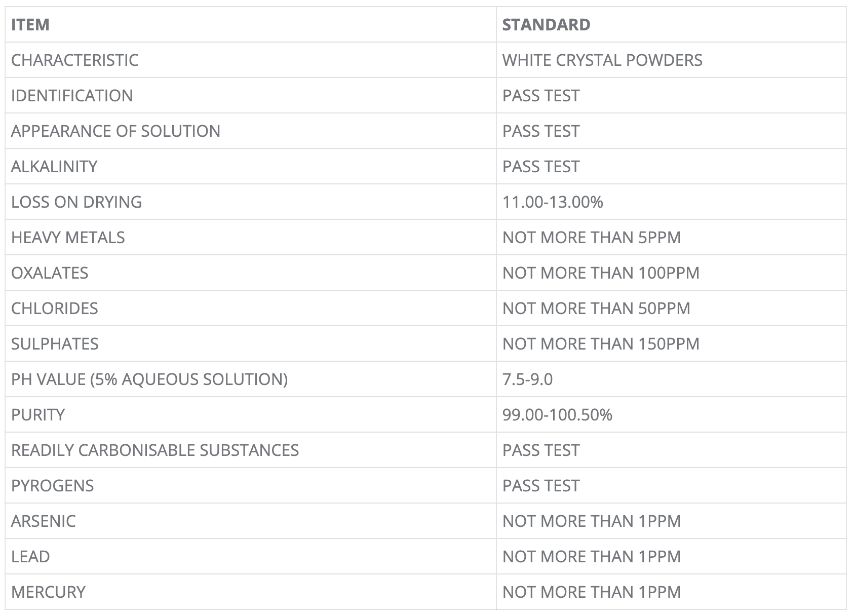Click the NOT MORE THAN 100PPM value
Viewport: 854px width, 616px height.
[601, 273]
